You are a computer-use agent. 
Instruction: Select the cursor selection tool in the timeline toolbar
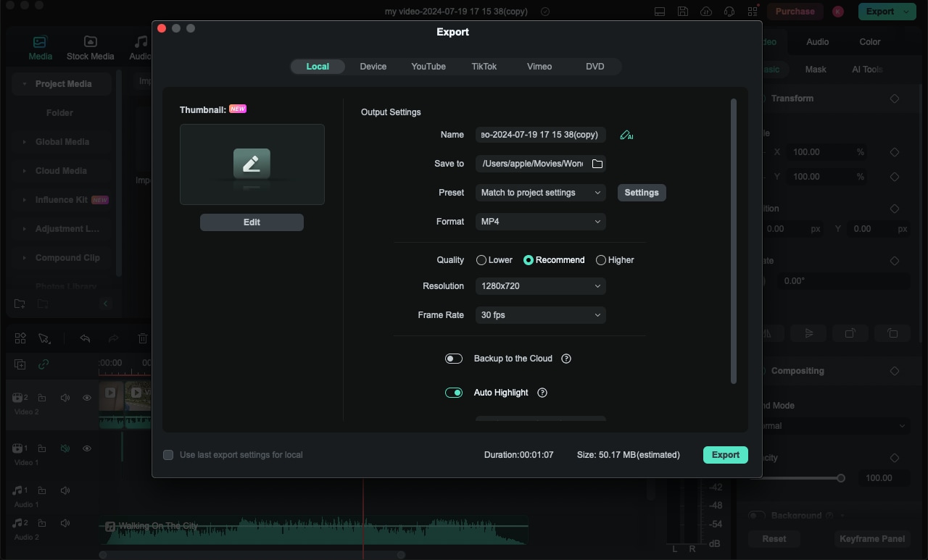44,338
